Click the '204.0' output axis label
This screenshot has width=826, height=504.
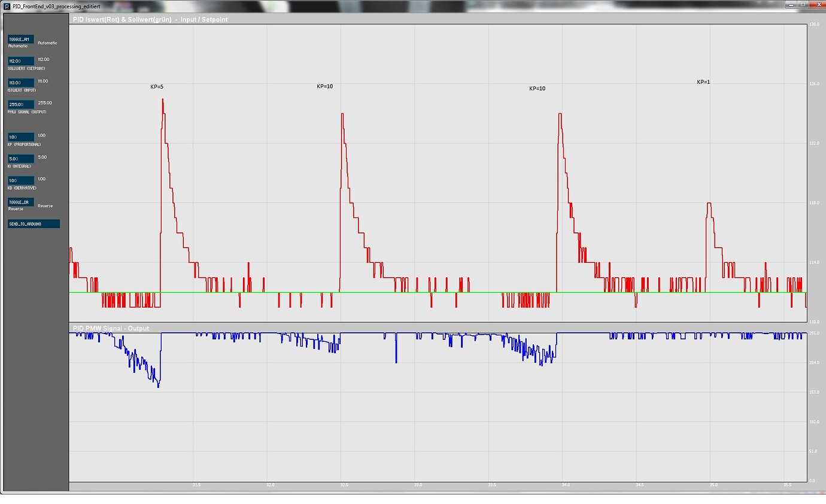click(813, 363)
